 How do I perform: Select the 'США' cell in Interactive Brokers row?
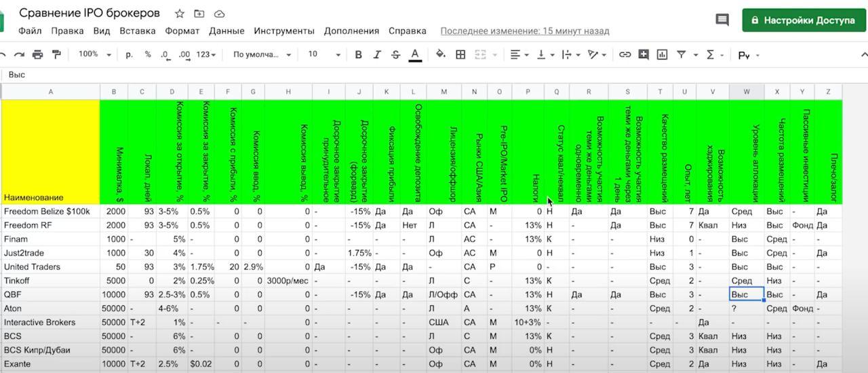[443, 322]
